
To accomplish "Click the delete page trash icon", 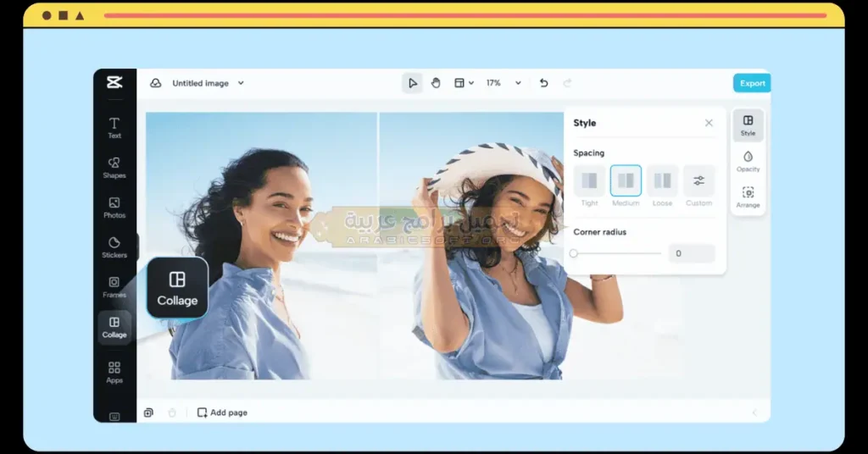I will click(172, 412).
